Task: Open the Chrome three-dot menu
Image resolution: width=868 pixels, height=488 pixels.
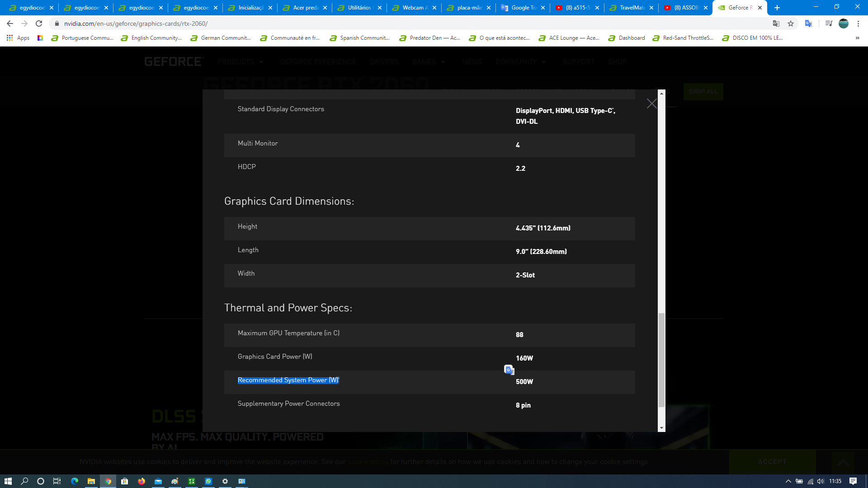Action: coord(858,23)
